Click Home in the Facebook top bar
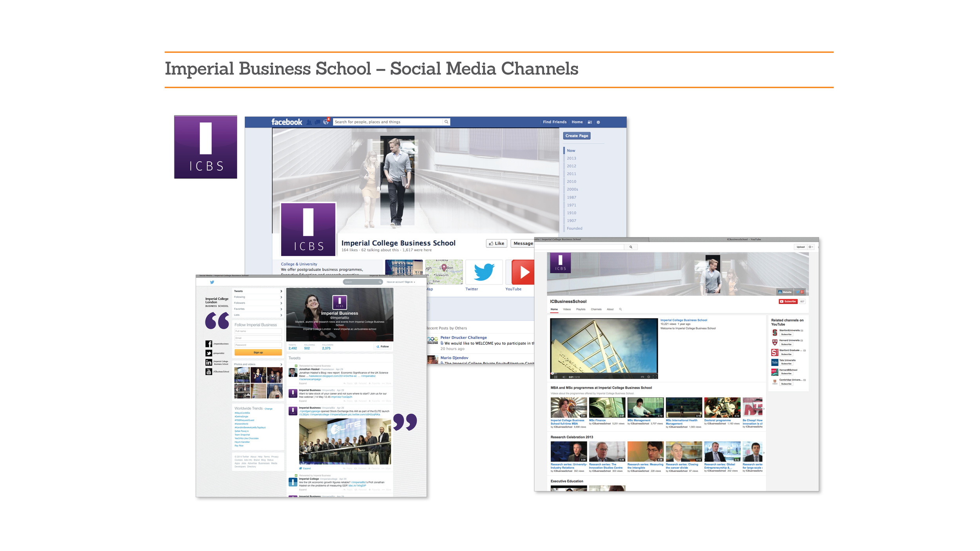980x551 pixels. [577, 122]
